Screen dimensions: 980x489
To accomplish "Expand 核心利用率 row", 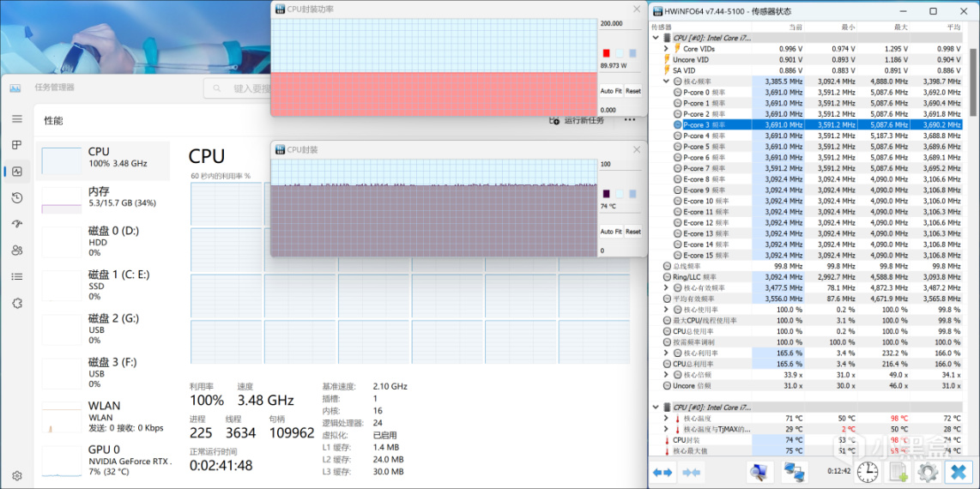I will click(666, 353).
